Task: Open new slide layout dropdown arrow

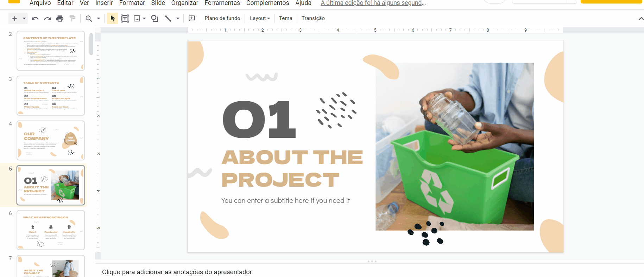Action: [24, 18]
